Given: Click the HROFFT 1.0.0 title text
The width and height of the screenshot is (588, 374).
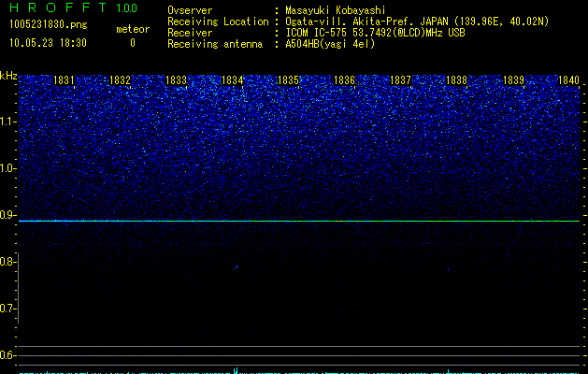Looking at the screenshot, I should 73,7.
